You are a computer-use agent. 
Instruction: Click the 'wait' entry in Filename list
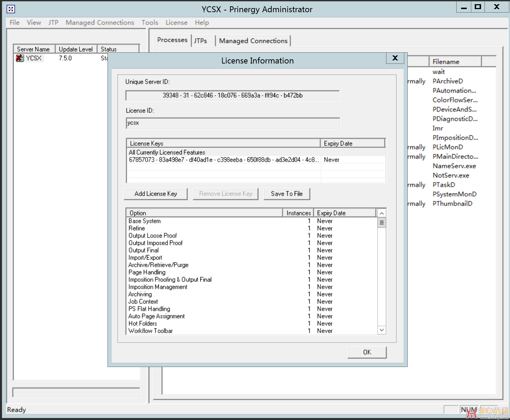[439, 72]
